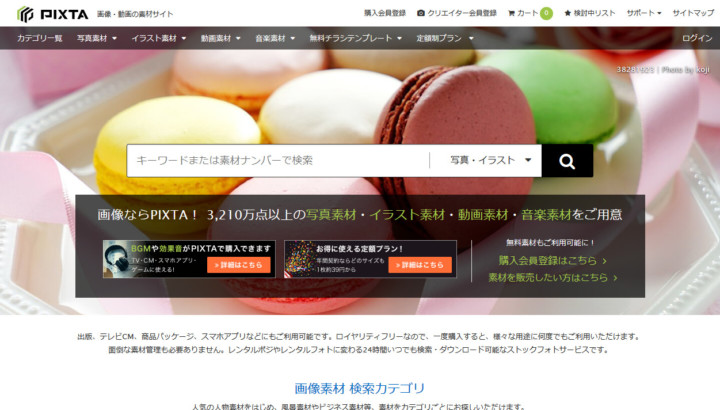Open the イラスト素材 menu
The image size is (720, 410).
tap(159, 38)
